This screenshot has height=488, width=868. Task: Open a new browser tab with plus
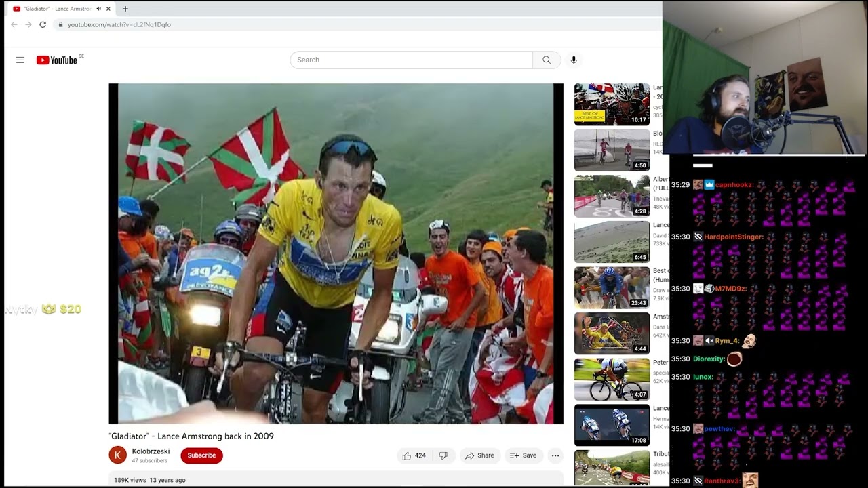coord(125,9)
